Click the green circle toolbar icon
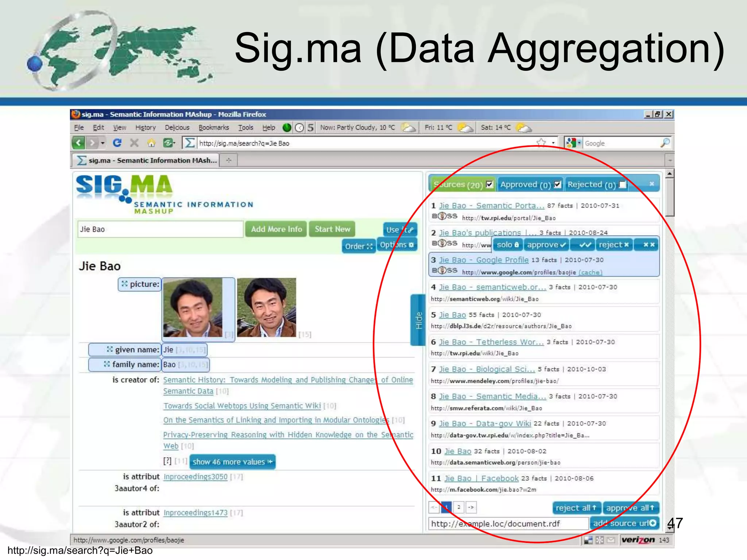This screenshot has width=747, height=560. coord(287,128)
